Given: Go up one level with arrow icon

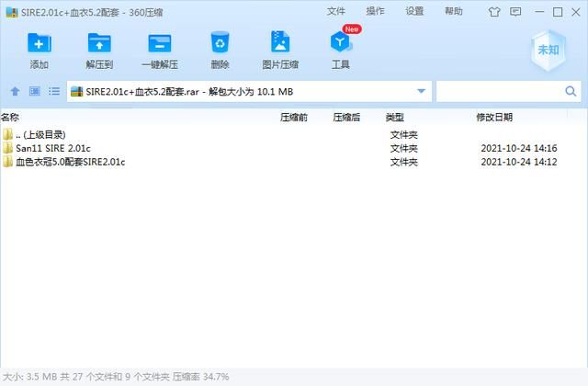Looking at the screenshot, I should [x=15, y=91].
